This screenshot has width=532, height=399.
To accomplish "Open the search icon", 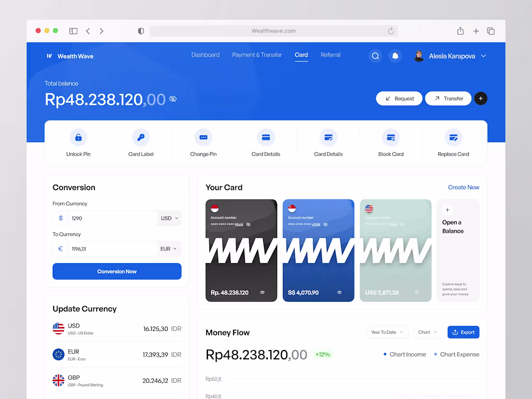I will (375, 56).
